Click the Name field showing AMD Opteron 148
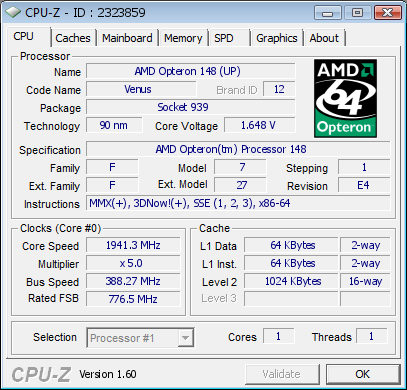407x390 pixels. pos(191,71)
